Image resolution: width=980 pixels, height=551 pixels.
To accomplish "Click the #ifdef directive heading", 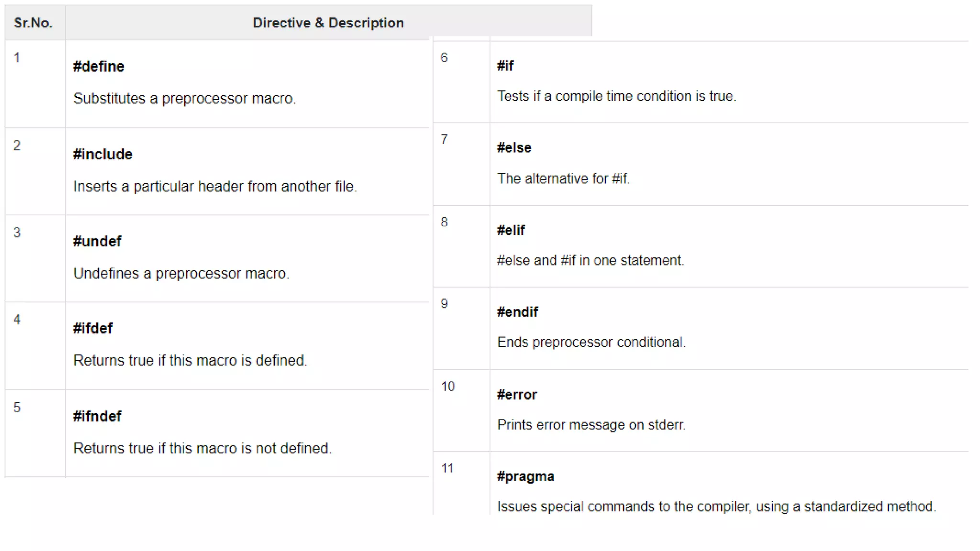I will [93, 329].
